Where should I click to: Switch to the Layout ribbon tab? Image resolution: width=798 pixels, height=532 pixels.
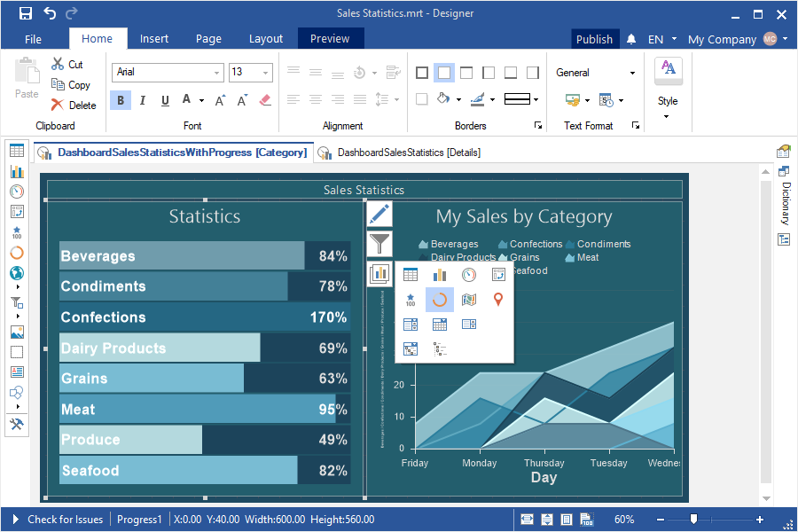coord(266,39)
